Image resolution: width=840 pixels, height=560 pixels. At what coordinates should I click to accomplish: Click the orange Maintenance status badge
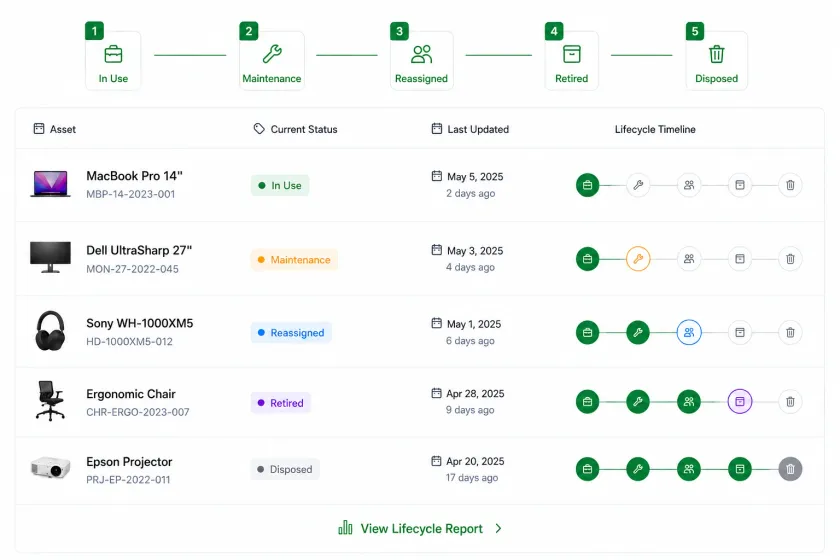coord(294,259)
